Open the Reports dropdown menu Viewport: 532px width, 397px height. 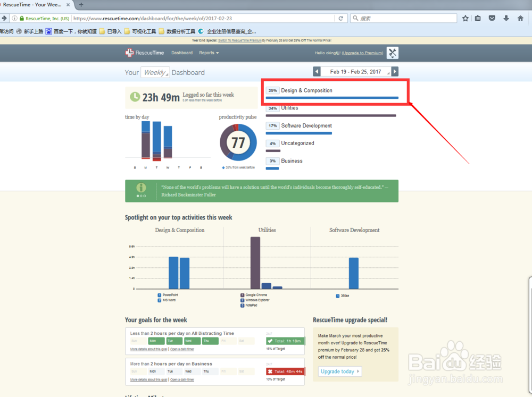[209, 53]
